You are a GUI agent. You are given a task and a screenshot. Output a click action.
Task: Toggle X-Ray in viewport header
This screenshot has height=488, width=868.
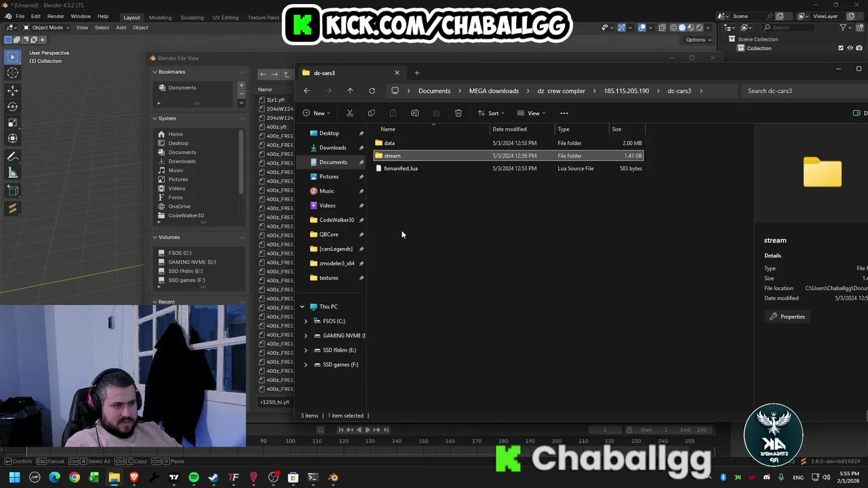click(662, 28)
